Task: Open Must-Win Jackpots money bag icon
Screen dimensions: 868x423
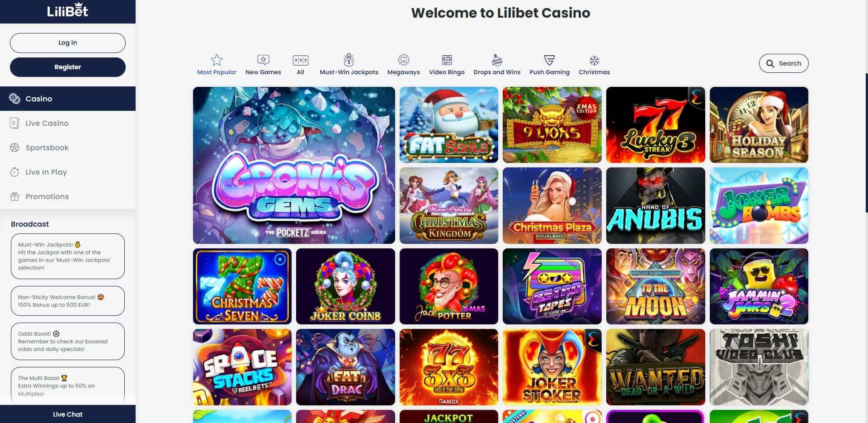Action: click(349, 60)
